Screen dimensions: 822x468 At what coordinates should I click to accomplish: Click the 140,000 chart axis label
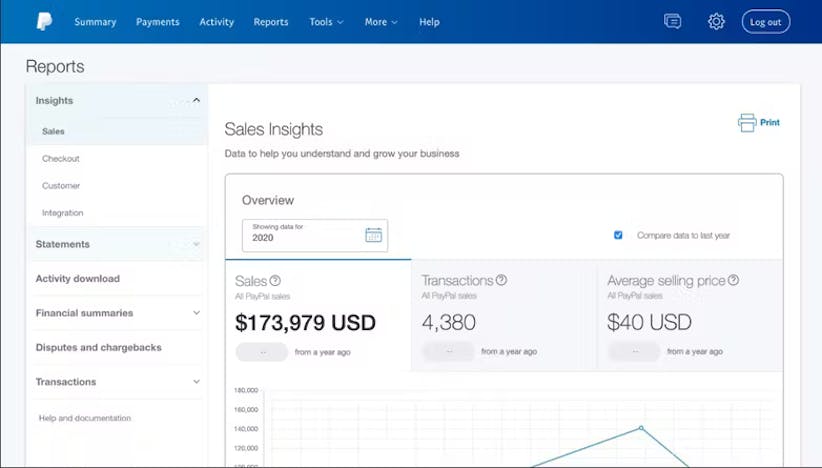pyautogui.click(x=246, y=429)
